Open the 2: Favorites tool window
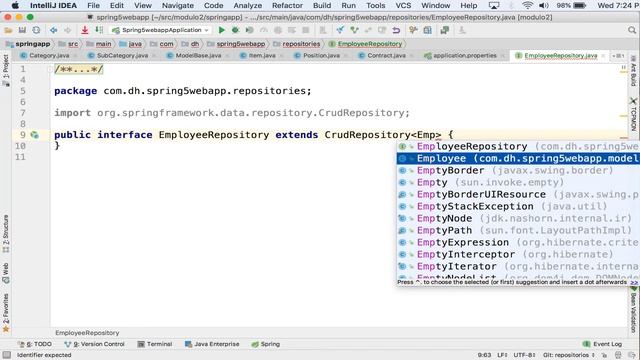The width and height of the screenshot is (640, 360). pos(6,313)
